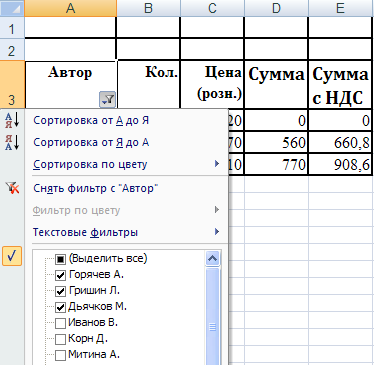Click the Сумма с НДС header cell
This screenshot has width=374, height=365.
[x=340, y=85]
